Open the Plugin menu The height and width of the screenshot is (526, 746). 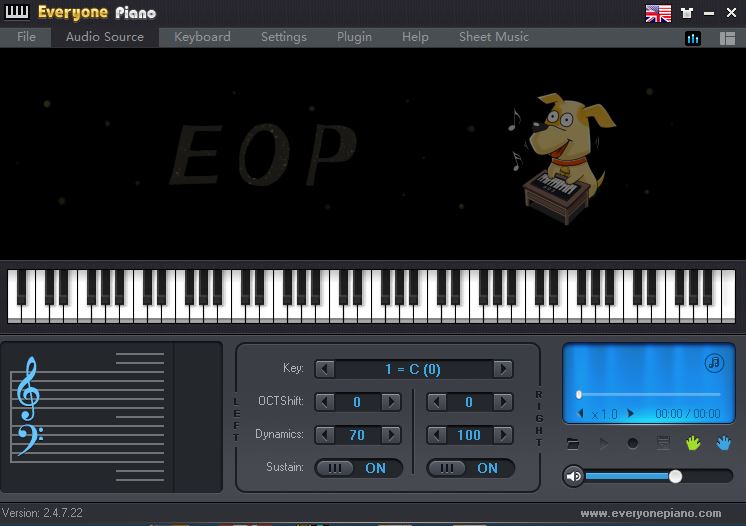pyautogui.click(x=354, y=37)
